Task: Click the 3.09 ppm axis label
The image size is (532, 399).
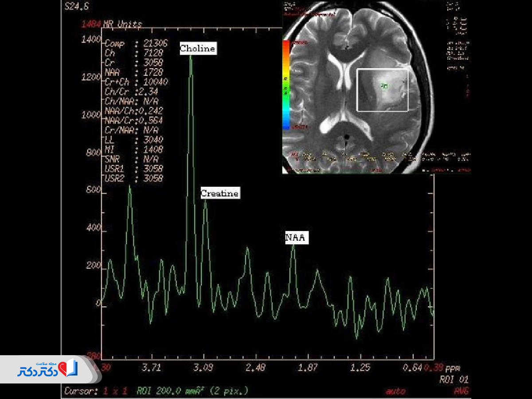Action: (x=203, y=368)
